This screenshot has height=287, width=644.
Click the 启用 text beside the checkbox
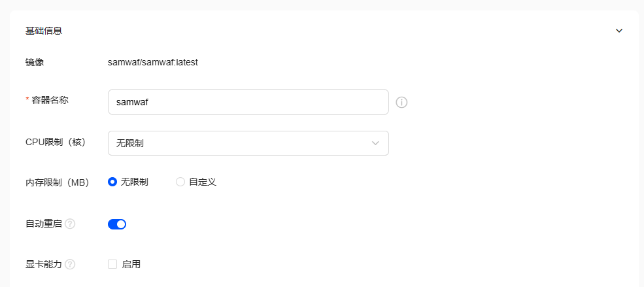[x=131, y=264]
